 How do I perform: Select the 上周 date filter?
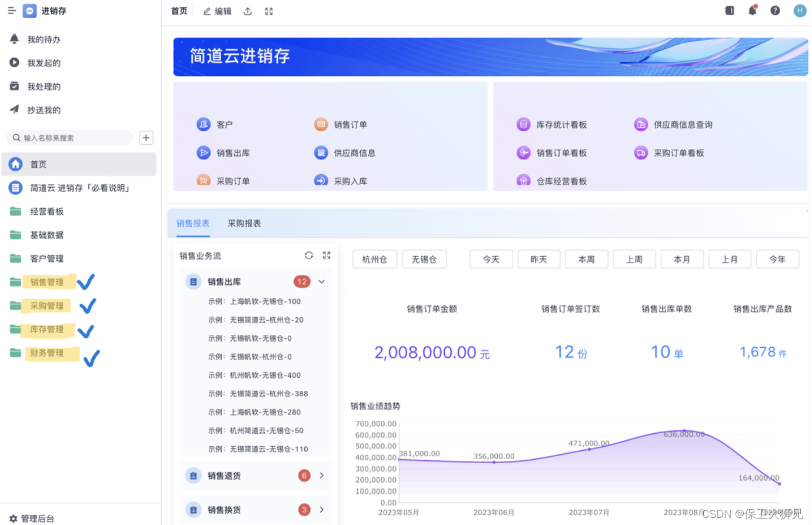point(634,259)
